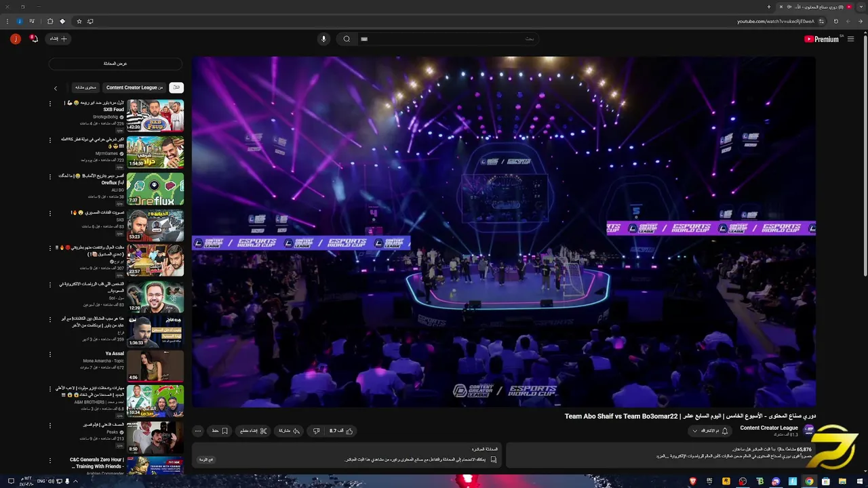Open options for the 53:23 video
The width and height of the screenshot is (868, 488).
click(50, 213)
